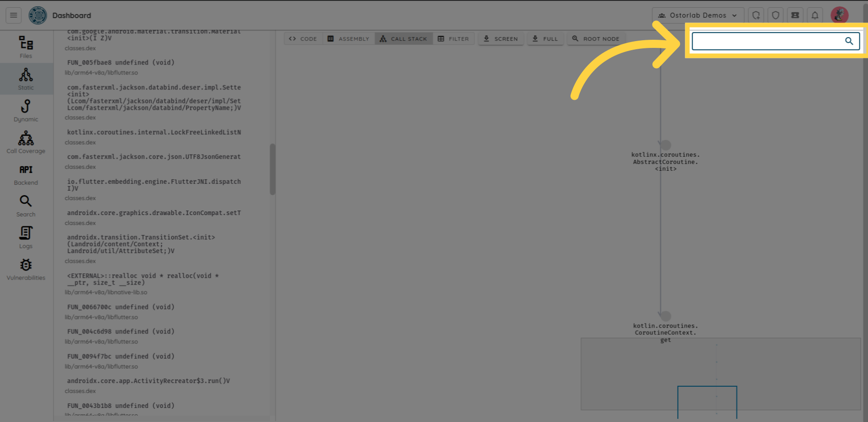Open the hamburger menu
The image size is (868, 422).
[x=14, y=15]
